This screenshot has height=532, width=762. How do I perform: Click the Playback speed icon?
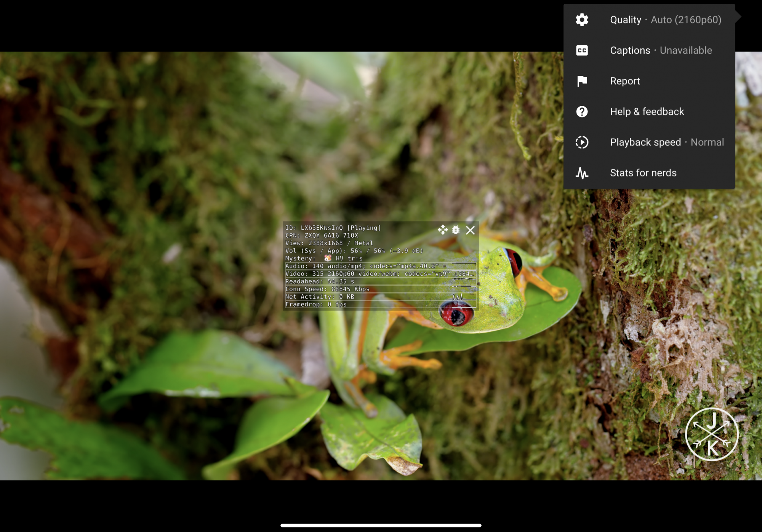click(582, 142)
